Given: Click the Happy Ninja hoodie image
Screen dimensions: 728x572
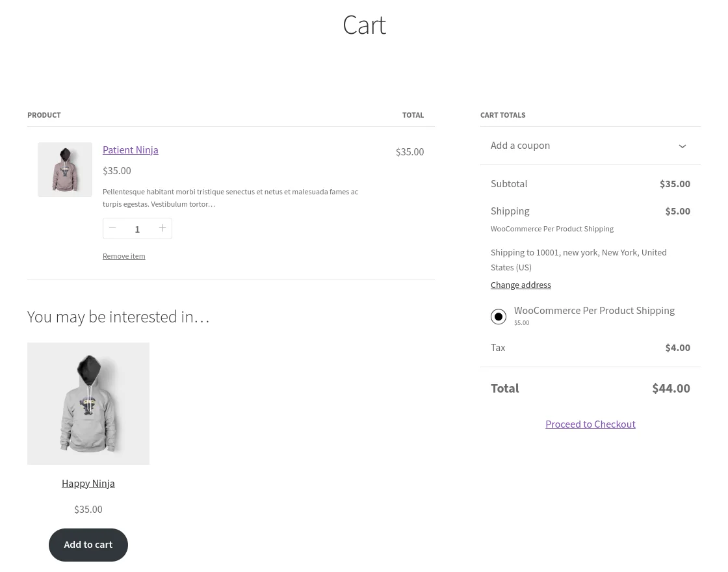Looking at the screenshot, I should (88, 403).
